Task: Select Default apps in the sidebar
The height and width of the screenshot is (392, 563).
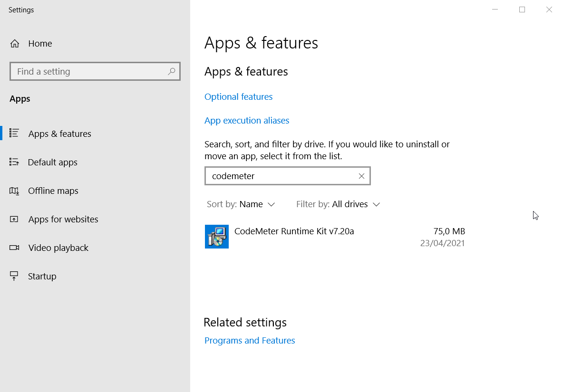Action: [95, 162]
